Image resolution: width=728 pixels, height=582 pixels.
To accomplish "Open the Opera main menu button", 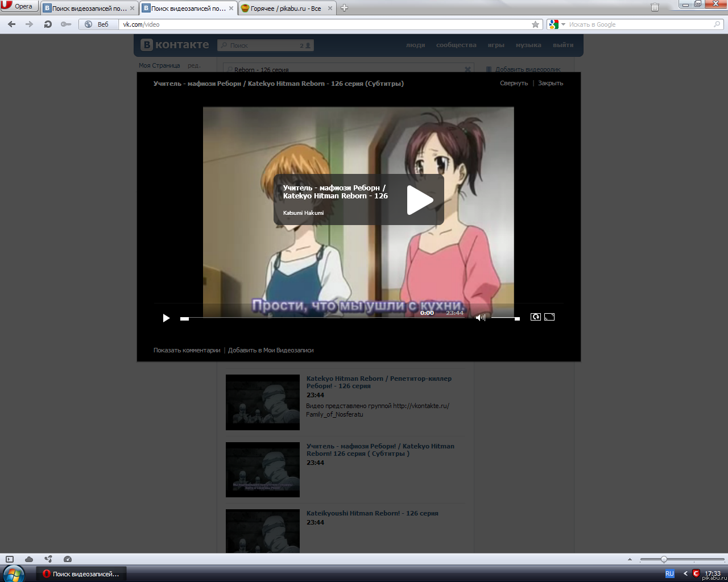I will (x=19, y=6).
